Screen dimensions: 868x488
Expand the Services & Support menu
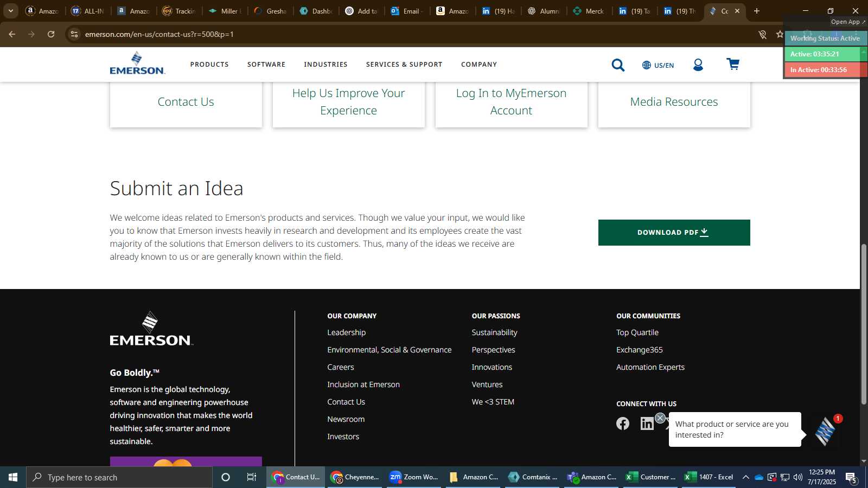click(404, 65)
